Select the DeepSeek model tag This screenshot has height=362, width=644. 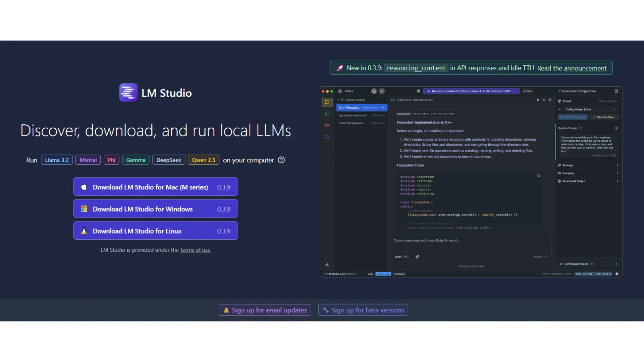[x=169, y=160]
